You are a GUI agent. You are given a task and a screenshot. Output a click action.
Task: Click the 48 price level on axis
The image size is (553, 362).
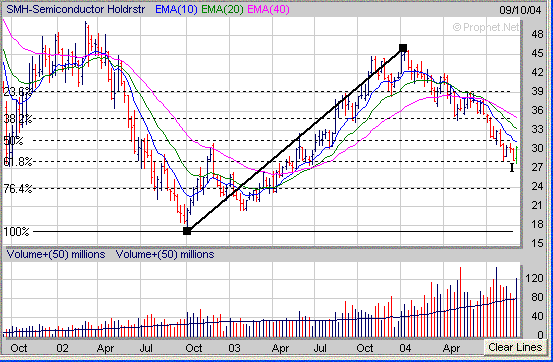coord(537,34)
